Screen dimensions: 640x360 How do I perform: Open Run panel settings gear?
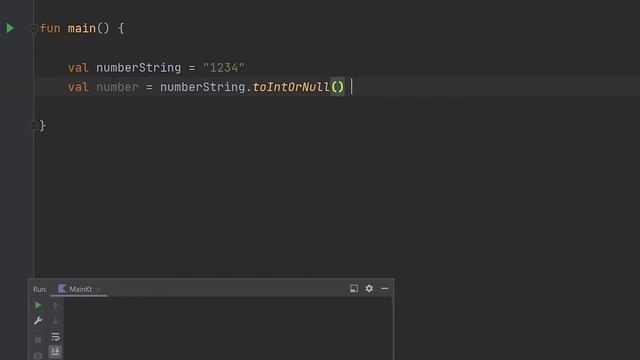click(x=369, y=289)
